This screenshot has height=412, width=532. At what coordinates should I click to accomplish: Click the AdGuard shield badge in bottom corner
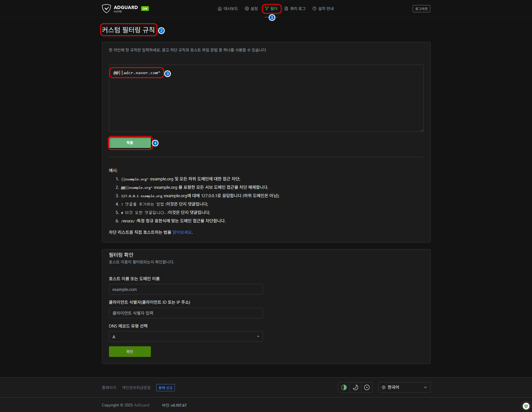pyautogui.click(x=526, y=406)
